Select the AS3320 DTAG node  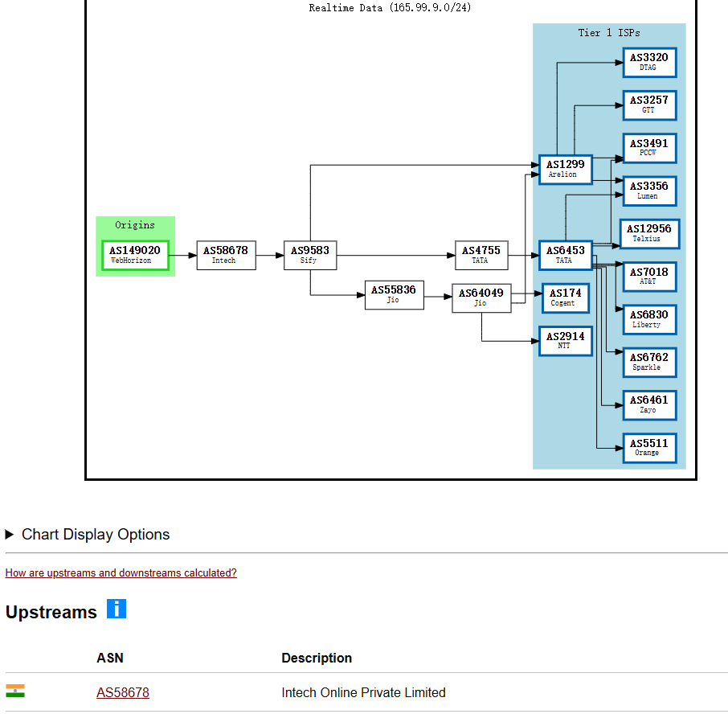pyautogui.click(x=649, y=62)
